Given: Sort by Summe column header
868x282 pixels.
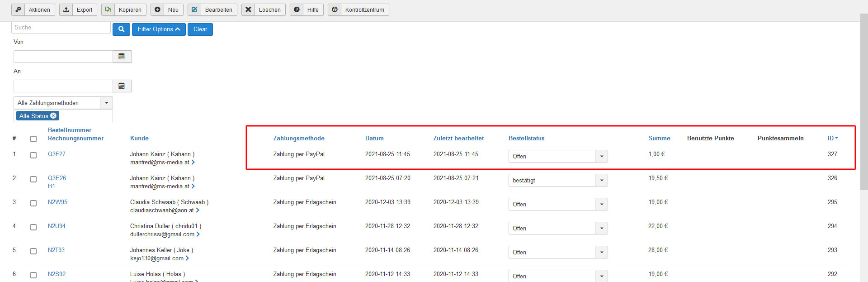Looking at the screenshot, I should click(659, 138).
